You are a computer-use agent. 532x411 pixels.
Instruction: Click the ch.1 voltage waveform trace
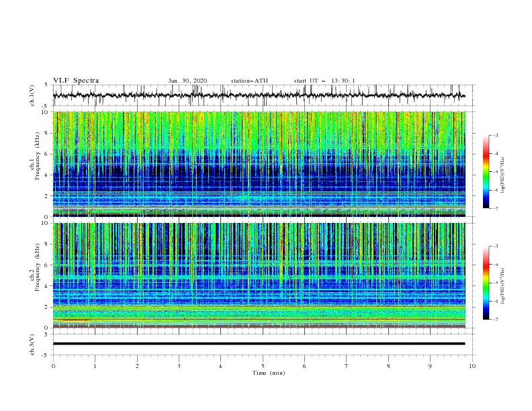[259, 95]
